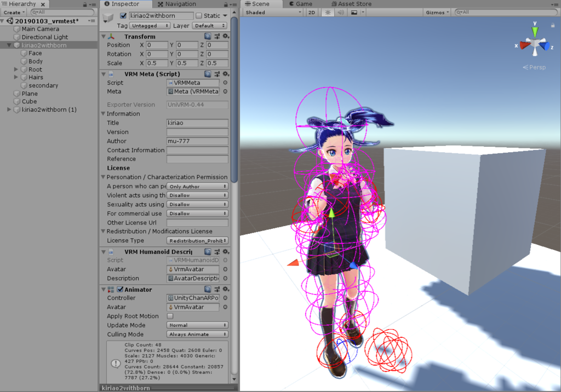Click green Y axis cone of gizmo
This screenshot has width=561, height=392.
click(x=535, y=31)
